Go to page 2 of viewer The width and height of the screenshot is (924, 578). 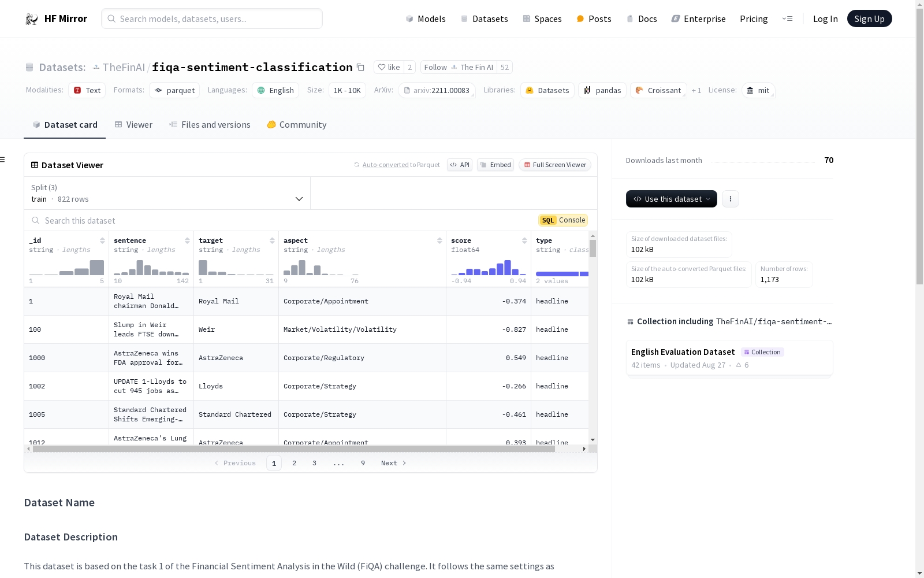294,463
